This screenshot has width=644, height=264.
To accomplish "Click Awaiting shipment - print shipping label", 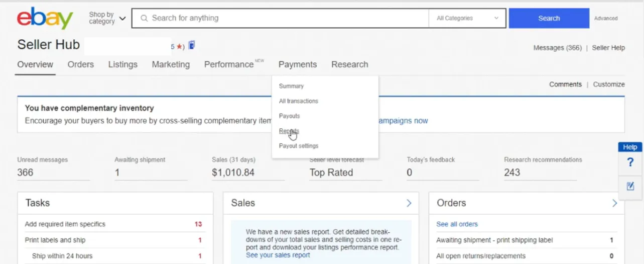I will click(494, 240).
